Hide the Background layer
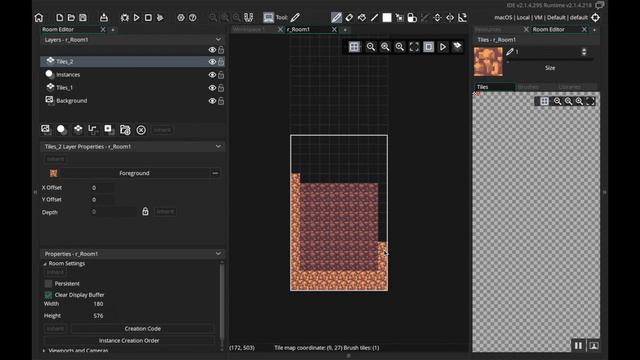 pos(212,101)
